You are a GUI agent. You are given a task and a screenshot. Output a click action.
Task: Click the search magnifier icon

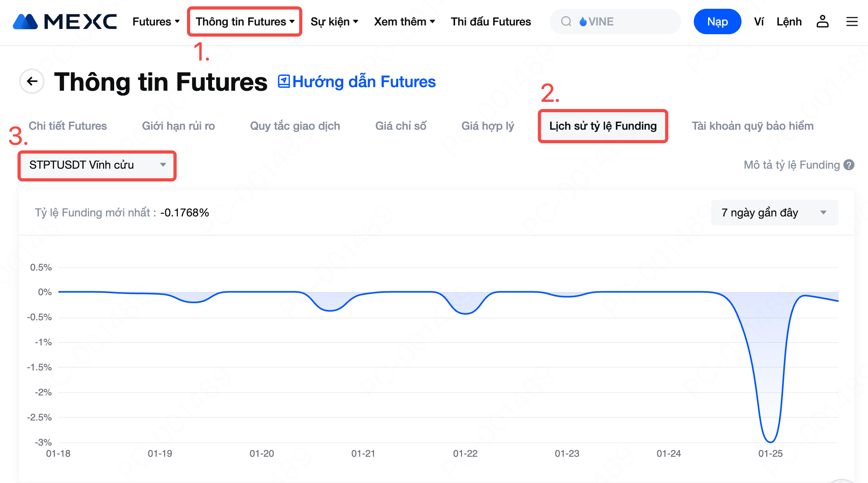point(566,21)
